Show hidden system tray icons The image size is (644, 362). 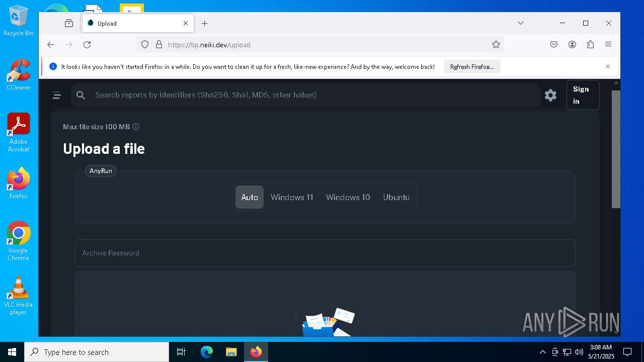542,352
